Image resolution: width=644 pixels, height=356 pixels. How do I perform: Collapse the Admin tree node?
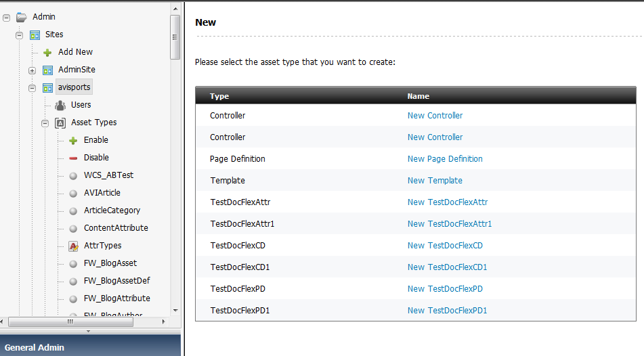6,17
